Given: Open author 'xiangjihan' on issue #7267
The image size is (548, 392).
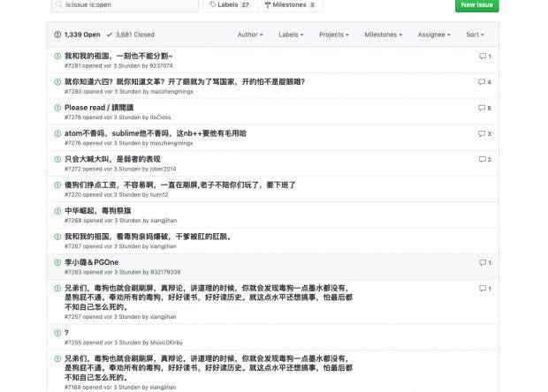Looking at the screenshot, I should [x=163, y=247].
